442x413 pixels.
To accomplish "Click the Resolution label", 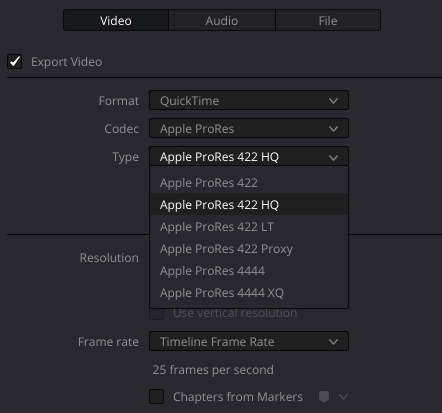I will pos(109,258).
